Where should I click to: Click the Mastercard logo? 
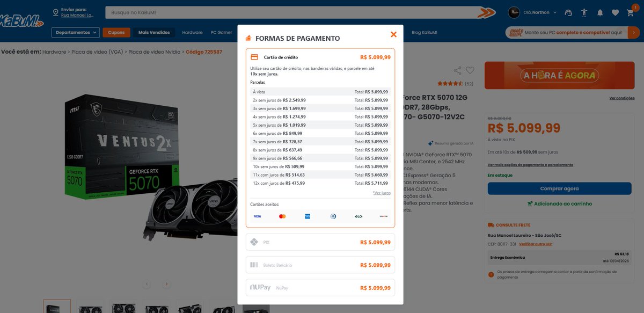282,216
